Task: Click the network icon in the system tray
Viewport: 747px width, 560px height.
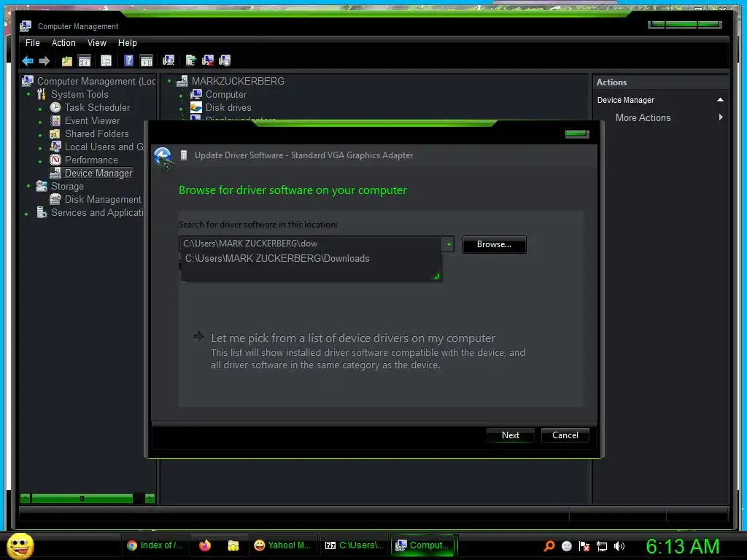Action: point(602,546)
